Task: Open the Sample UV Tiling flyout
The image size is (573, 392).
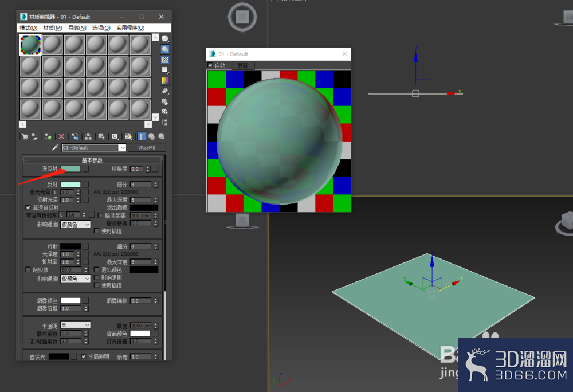Action: pos(165,70)
